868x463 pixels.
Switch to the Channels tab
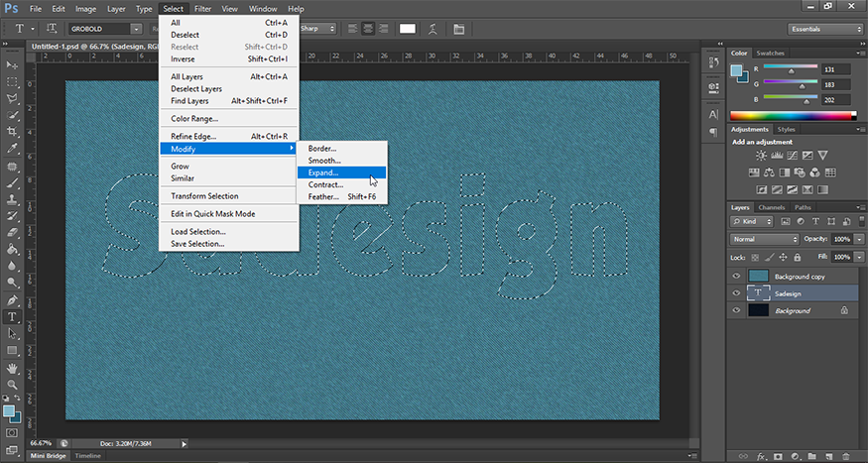pyautogui.click(x=772, y=207)
